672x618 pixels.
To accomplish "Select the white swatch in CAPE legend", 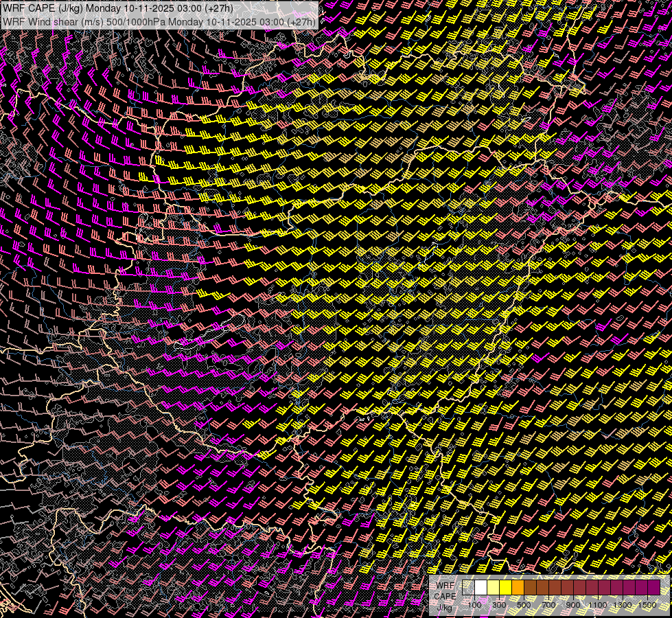I will coord(481,587).
